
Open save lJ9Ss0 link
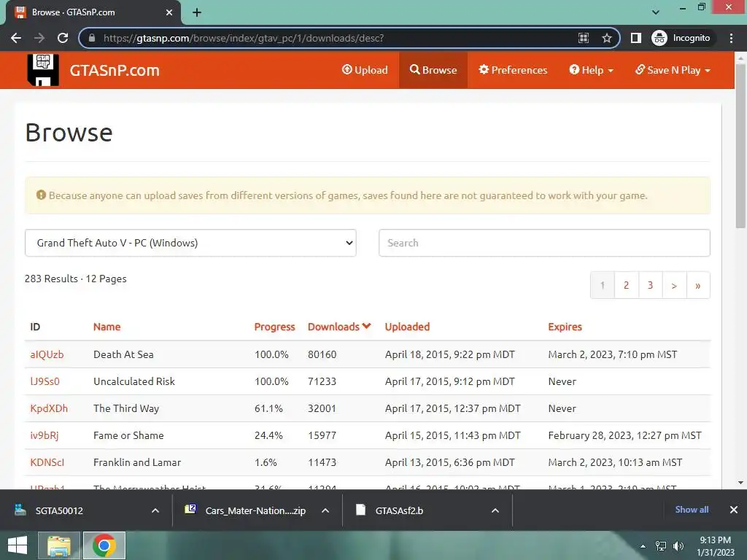click(x=44, y=381)
